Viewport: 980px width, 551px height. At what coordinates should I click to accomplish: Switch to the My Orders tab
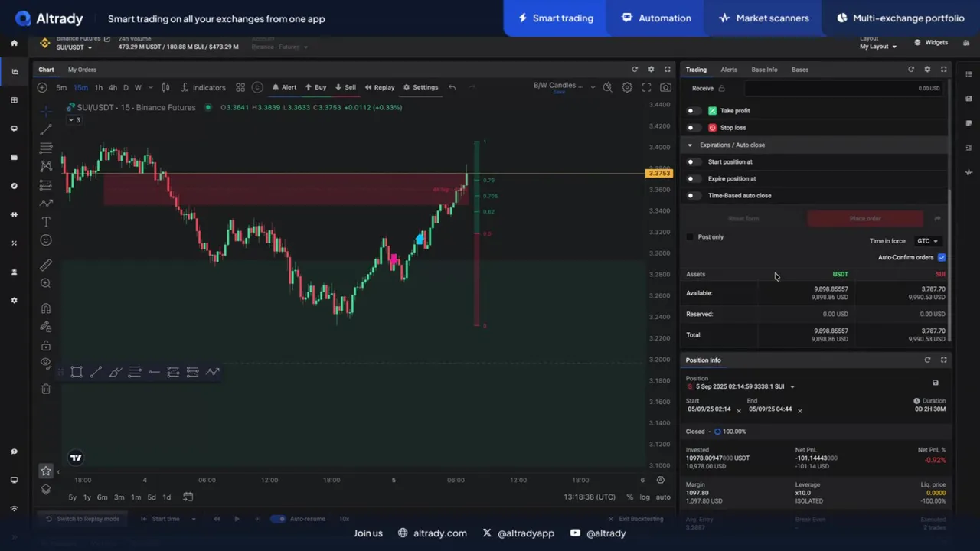click(x=82, y=70)
